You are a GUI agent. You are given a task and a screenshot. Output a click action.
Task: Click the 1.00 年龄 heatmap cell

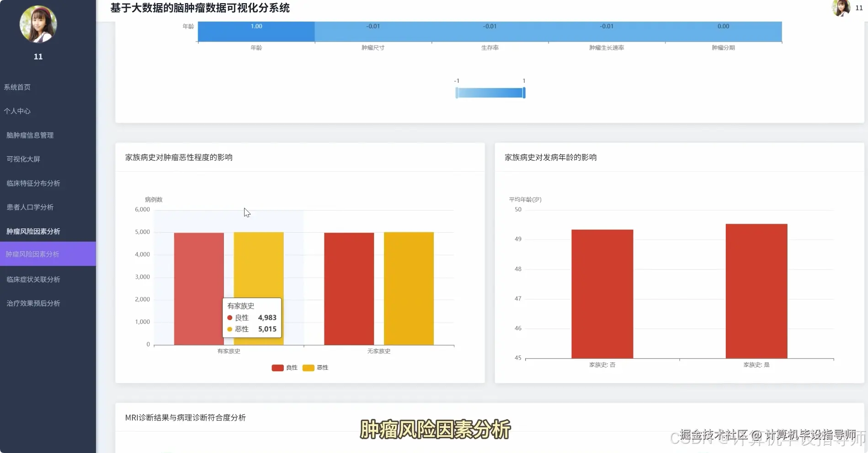pyautogui.click(x=256, y=31)
